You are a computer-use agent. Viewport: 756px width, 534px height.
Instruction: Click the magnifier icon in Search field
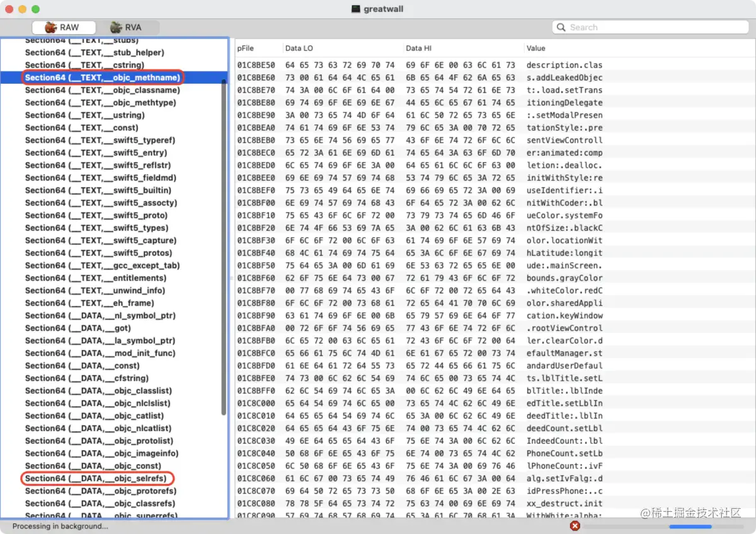[562, 27]
